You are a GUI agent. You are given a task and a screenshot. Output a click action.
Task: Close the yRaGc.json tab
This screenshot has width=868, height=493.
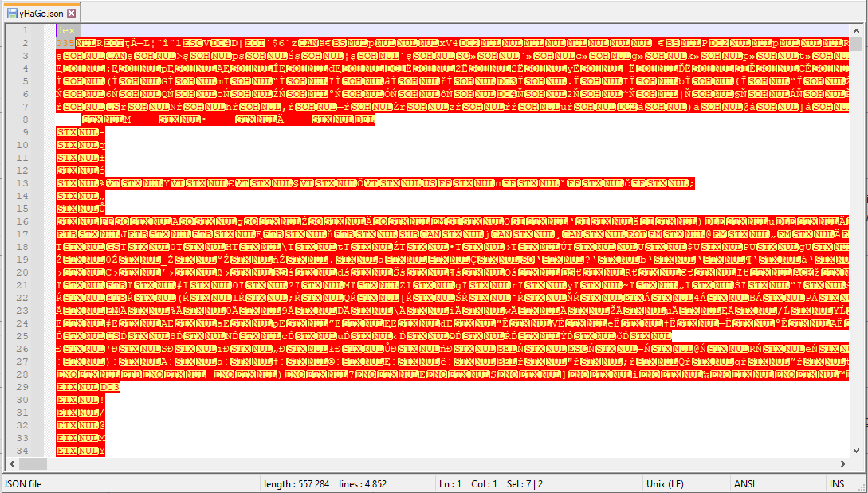pos(72,14)
